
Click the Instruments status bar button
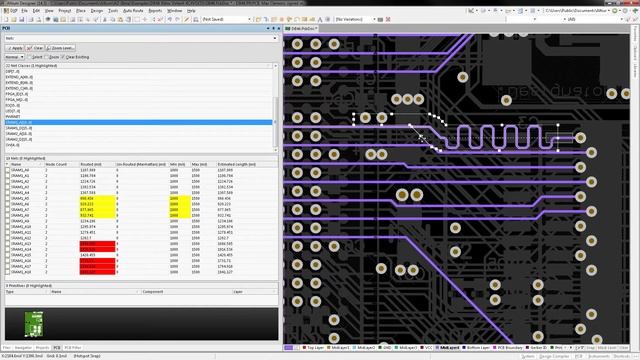[x=598, y=356]
